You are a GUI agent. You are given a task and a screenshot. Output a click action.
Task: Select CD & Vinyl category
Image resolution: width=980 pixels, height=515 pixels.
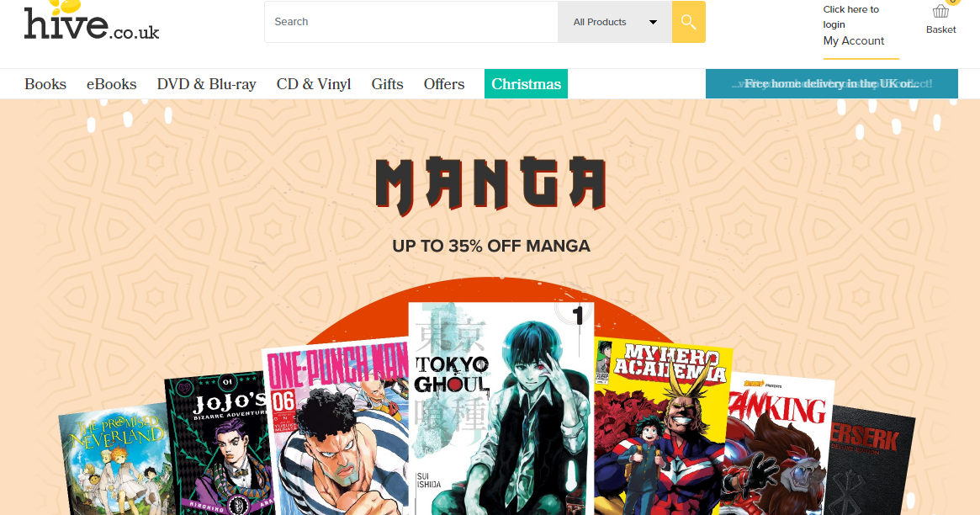(x=314, y=84)
